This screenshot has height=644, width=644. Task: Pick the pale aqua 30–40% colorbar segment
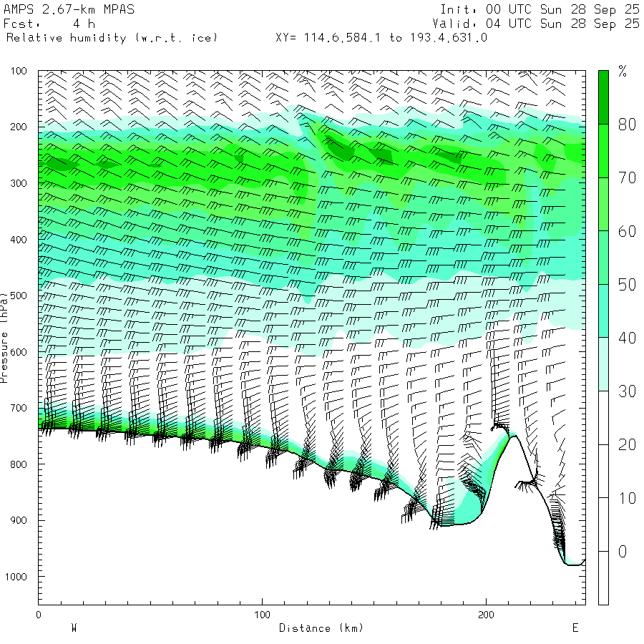[603, 364]
